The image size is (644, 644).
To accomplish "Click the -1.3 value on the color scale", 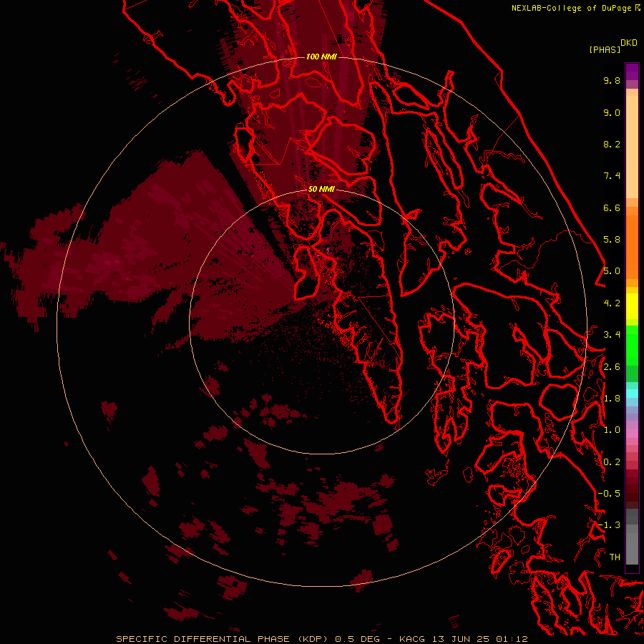I will [x=609, y=525].
